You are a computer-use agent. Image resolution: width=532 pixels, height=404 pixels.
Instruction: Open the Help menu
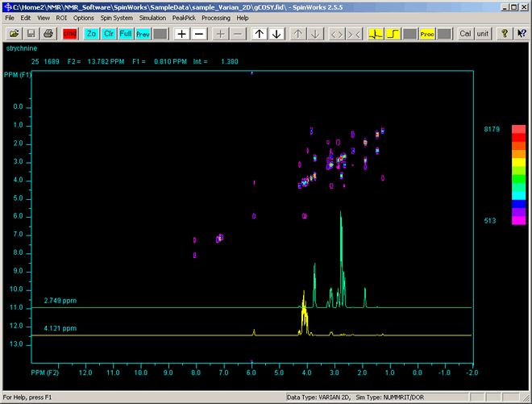pos(243,18)
